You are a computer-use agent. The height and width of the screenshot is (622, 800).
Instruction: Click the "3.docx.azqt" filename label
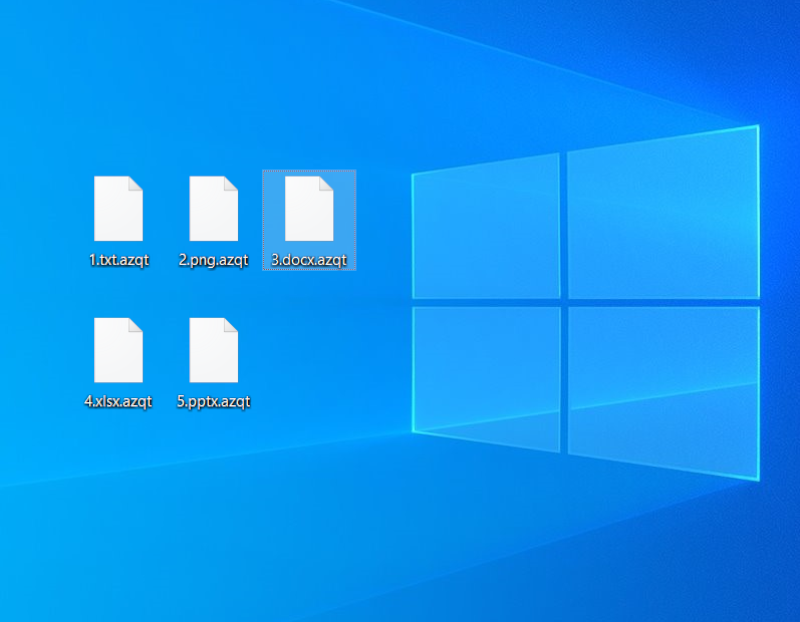click(x=309, y=261)
